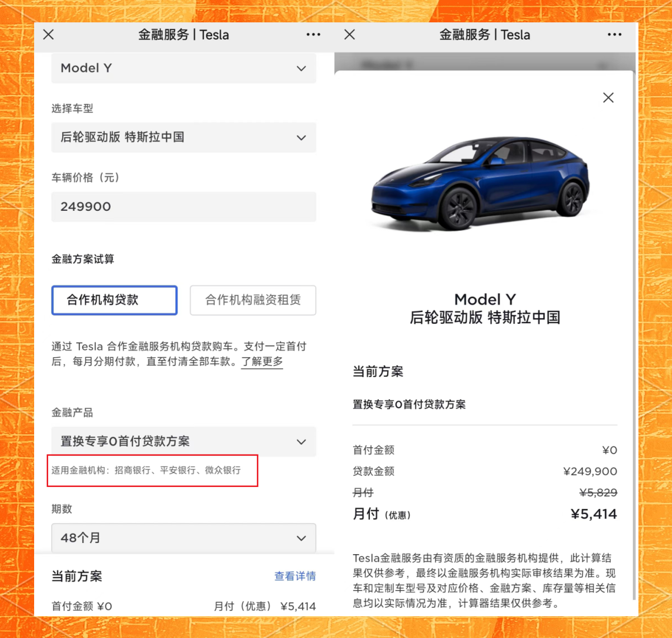Tap 查看详情 to view plan details
This screenshot has height=638, width=672.
295,576
